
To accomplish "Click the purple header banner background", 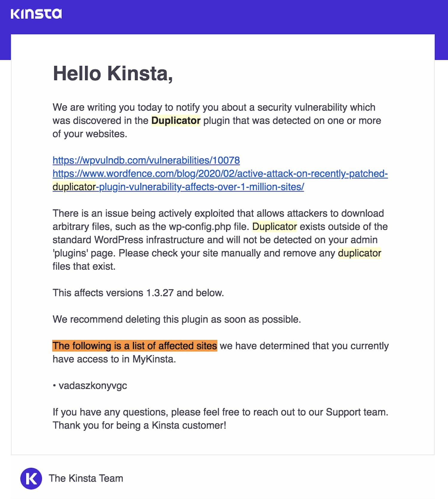I will point(239,16).
